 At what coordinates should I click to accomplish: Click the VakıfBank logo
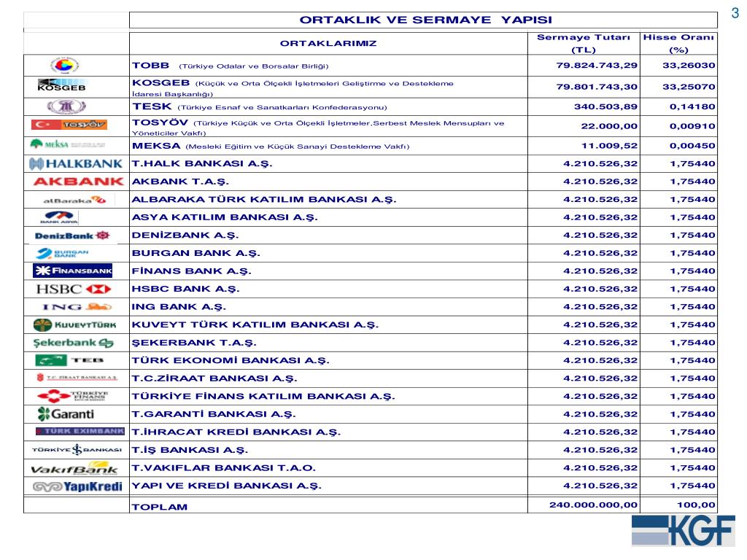pos(74,469)
